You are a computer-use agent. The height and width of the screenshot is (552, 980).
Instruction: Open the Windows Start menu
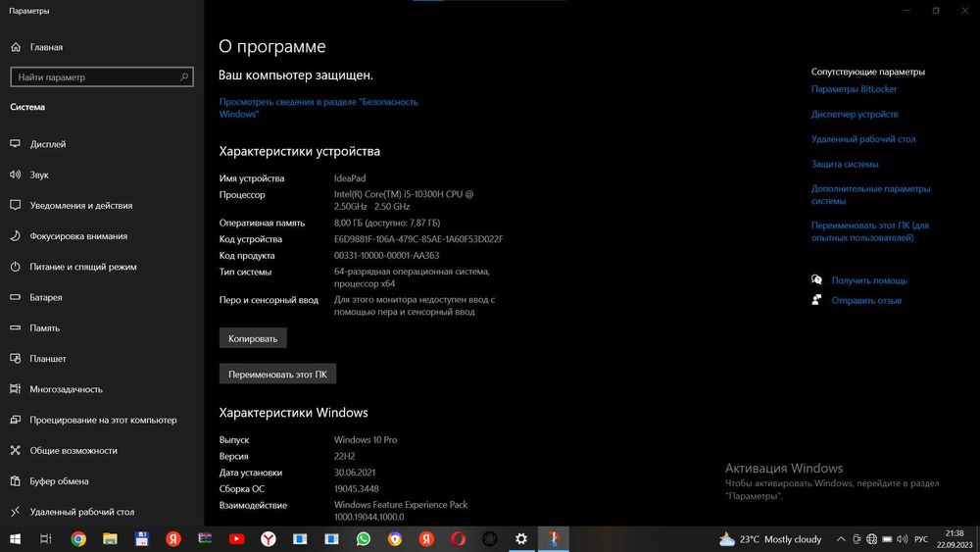(x=15, y=539)
